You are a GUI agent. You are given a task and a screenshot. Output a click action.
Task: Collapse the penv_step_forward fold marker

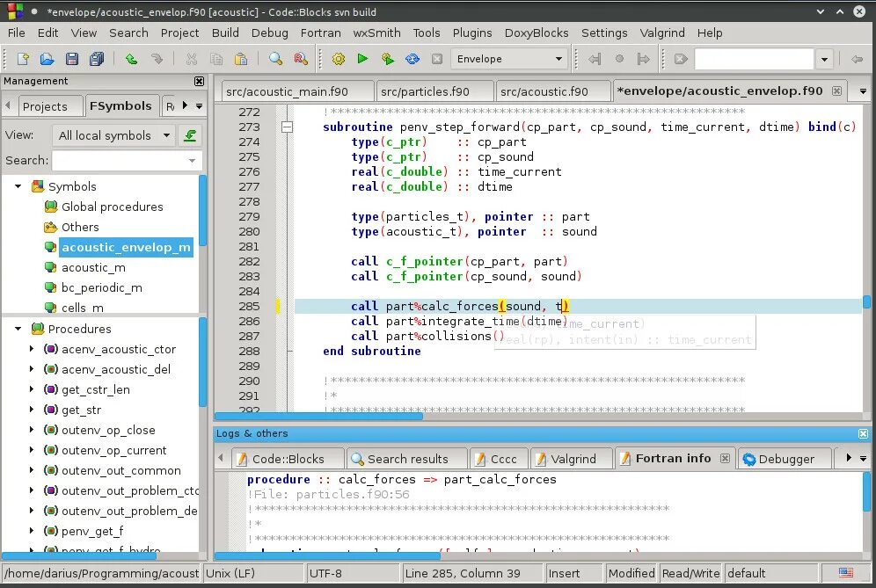[287, 127]
